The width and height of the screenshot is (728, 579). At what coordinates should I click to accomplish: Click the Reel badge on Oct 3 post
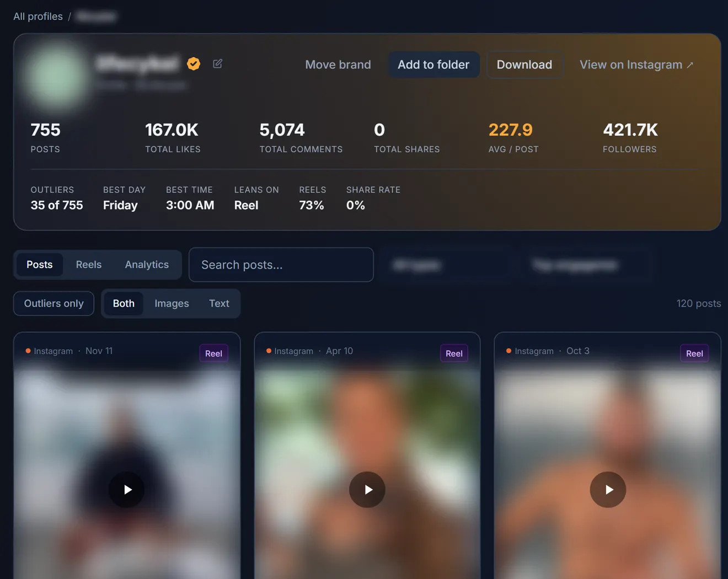[694, 353]
